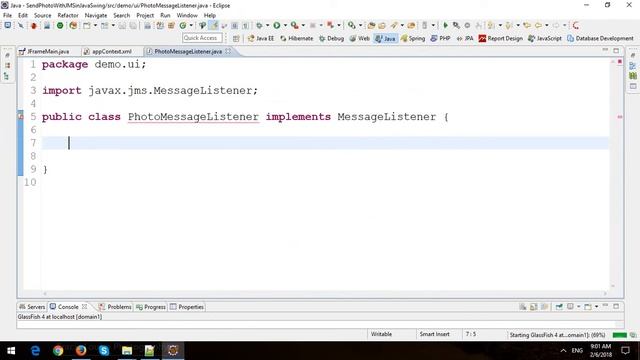
Task: Maximize the Console view panel
Action: pyautogui.click(x=616, y=306)
